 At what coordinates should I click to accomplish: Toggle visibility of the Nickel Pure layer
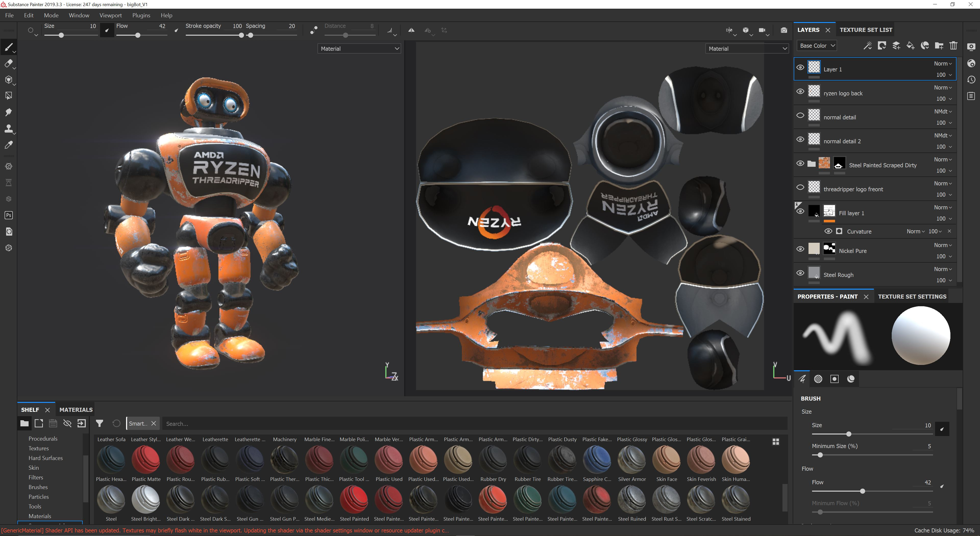800,249
